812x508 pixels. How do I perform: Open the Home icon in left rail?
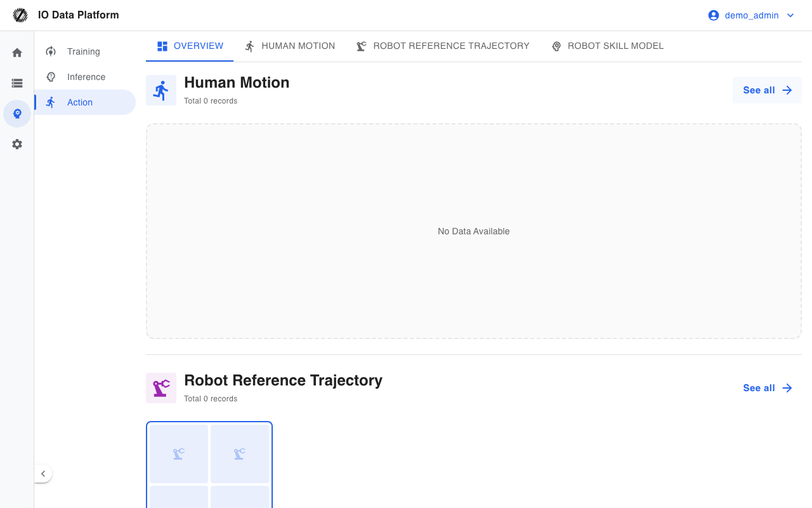[x=17, y=53]
